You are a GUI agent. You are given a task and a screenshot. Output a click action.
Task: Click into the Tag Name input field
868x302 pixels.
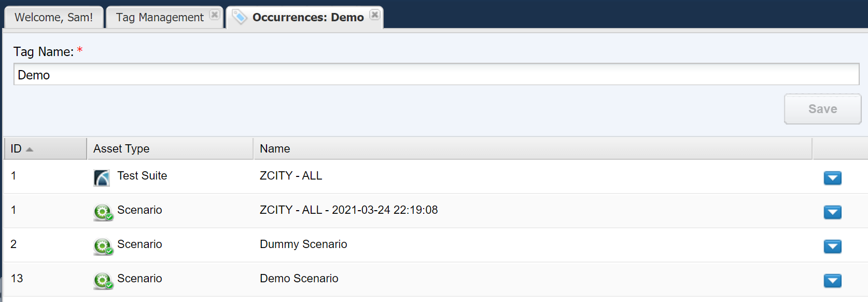pyautogui.click(x=436, y=75)
